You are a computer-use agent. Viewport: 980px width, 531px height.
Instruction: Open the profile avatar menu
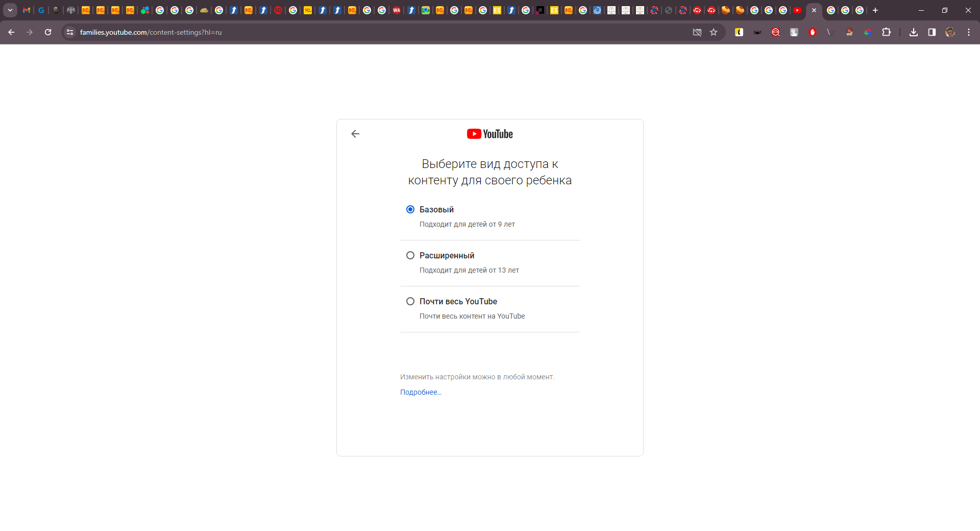[x=950, y=32]
